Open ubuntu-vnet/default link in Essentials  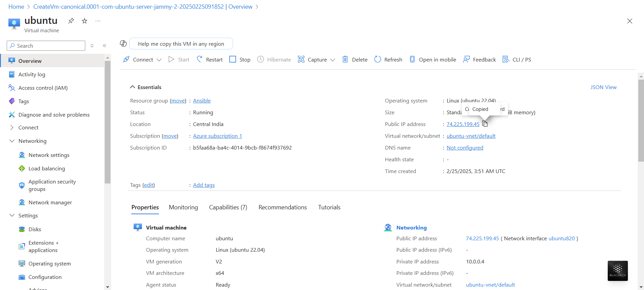471,136
